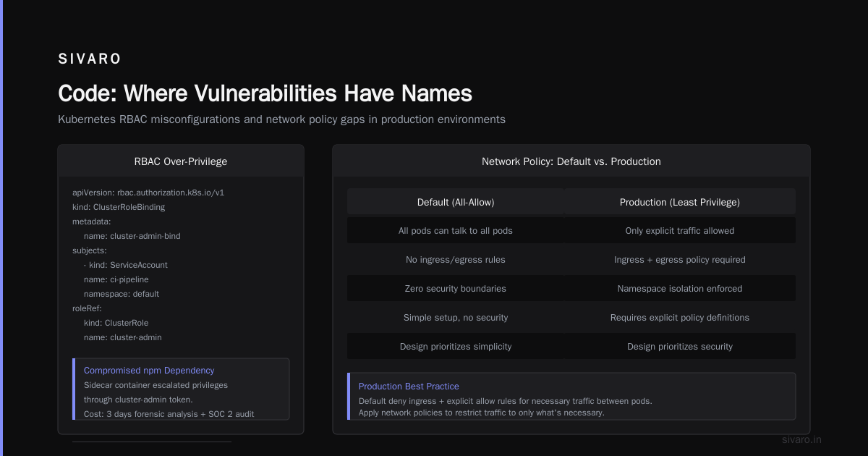The height and width of the screenshot is (456, 868).
Task: Click the 'name: cluster-admin' line
Action: (123, 337)
